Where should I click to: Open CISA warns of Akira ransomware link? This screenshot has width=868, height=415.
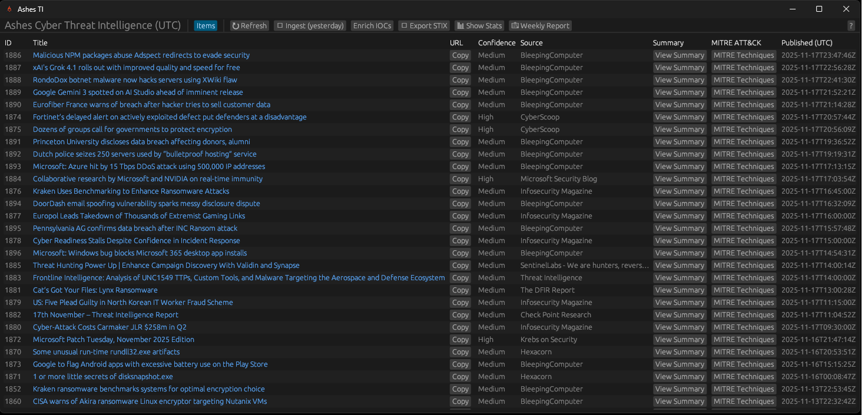click(150, 401)
